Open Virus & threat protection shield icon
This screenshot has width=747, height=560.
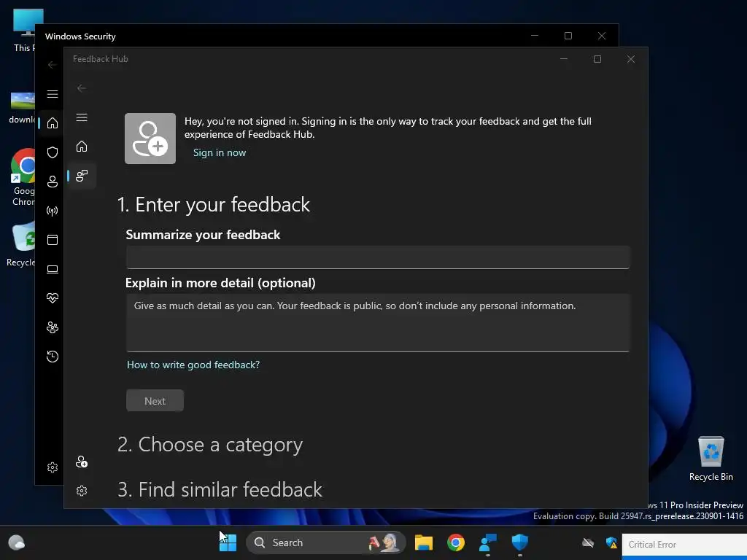click(x=53, y=152)
